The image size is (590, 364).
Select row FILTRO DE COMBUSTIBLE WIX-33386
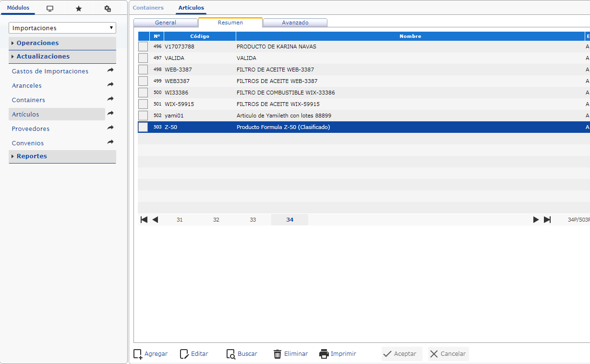tap(364, 93)
